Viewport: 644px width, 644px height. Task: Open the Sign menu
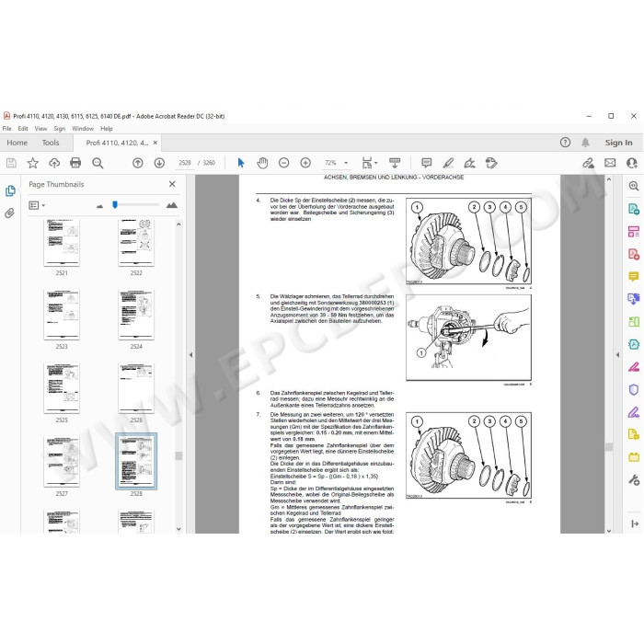pyautogui.click(x=60, y=129)
